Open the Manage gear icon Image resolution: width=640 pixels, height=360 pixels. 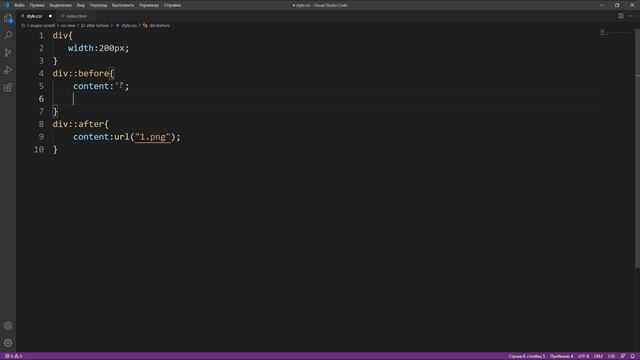[8, 343]
